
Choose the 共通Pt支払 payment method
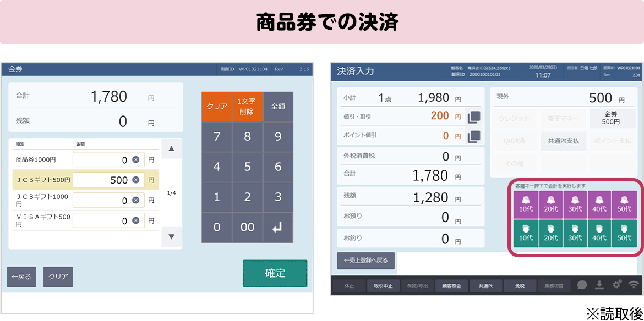(563, 141)
